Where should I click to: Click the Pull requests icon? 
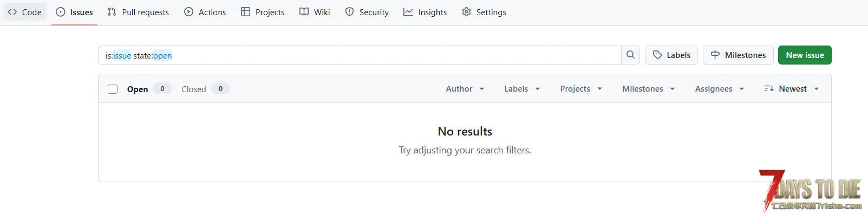click(112, 12)
